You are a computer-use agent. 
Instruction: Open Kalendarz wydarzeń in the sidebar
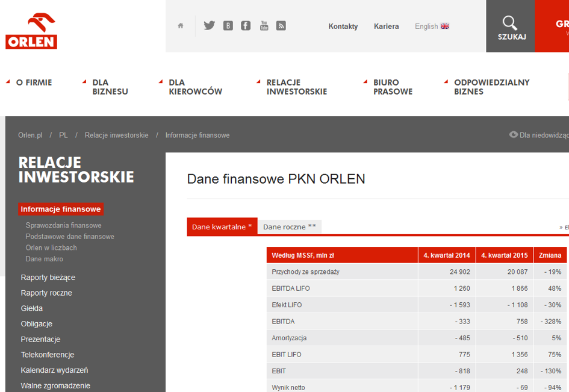click(54, 370)
